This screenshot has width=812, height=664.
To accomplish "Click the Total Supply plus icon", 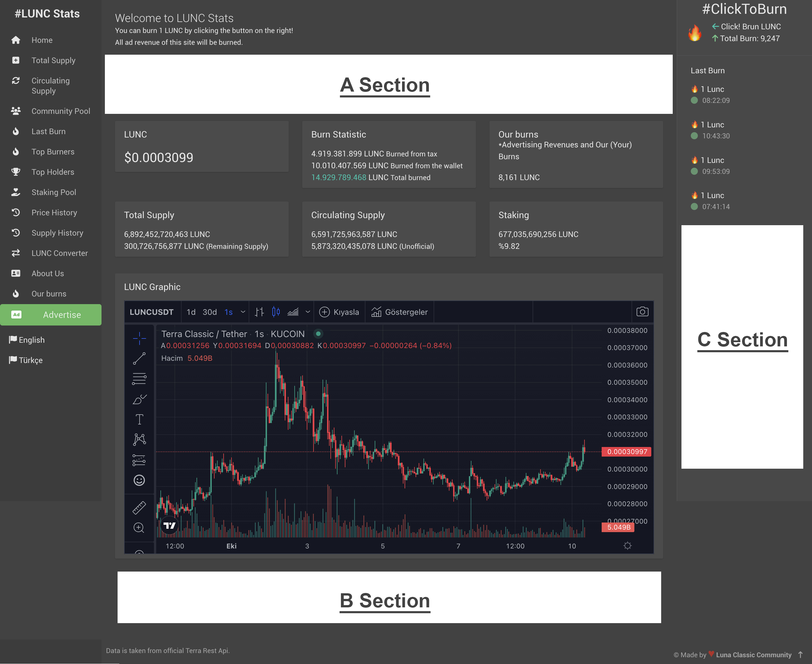I will [16, 60].
